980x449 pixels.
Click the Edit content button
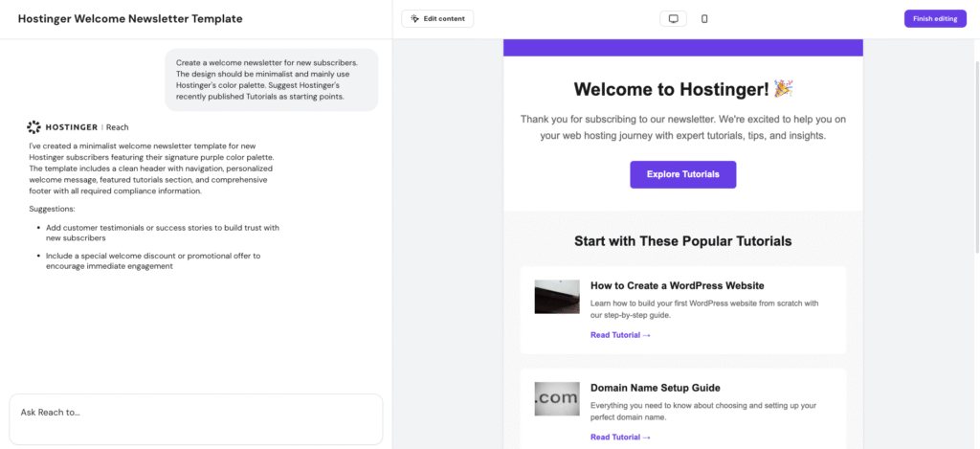[x=437, y=19]
